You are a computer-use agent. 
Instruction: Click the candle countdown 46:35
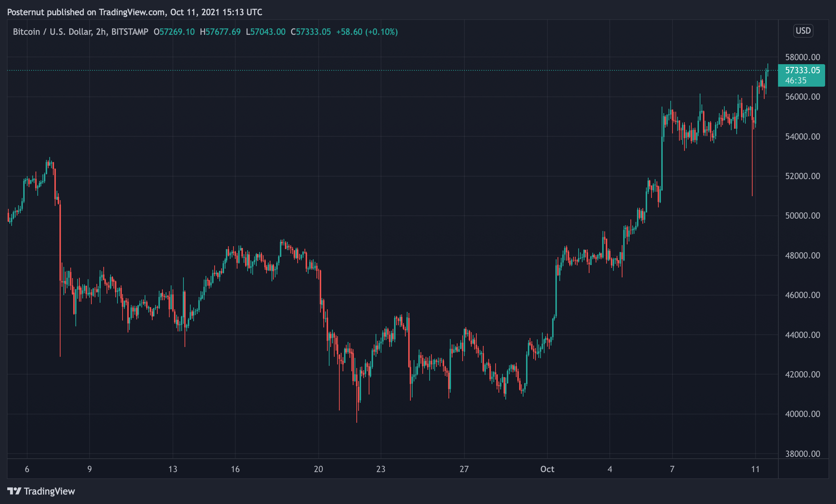[x=796, y=80]
